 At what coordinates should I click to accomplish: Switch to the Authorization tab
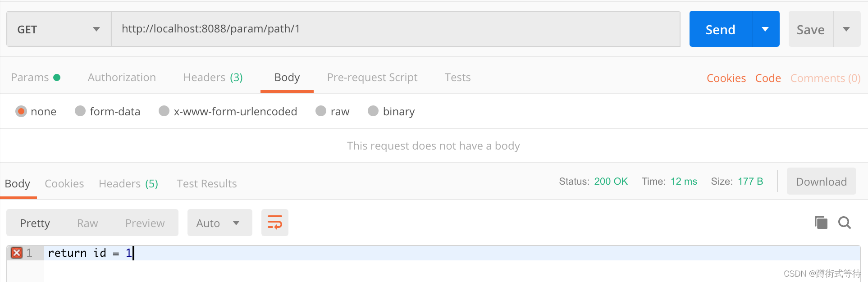coord(122,77)
